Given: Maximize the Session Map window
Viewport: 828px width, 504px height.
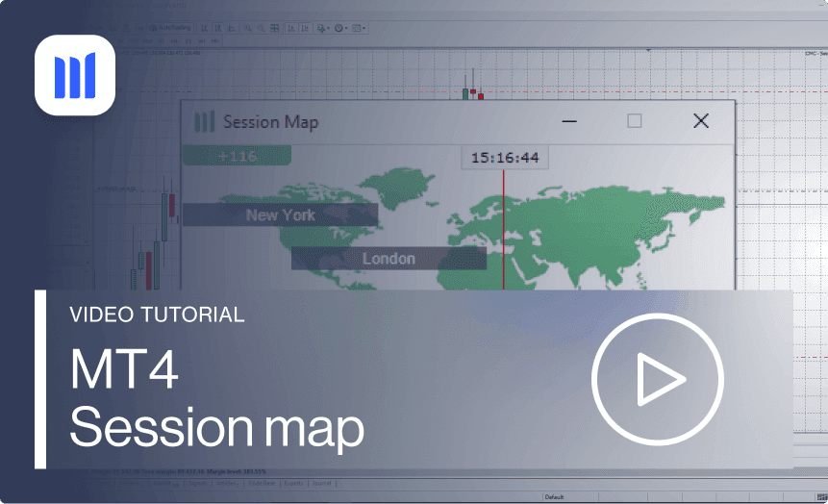Looking at the screenshot, I should (x=634, y=121).
